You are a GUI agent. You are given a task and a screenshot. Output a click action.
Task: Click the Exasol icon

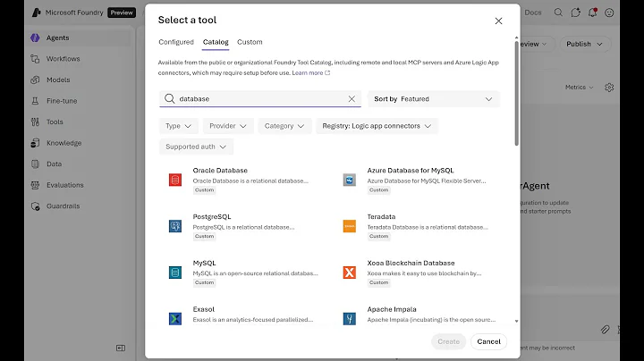tap(175, 319)
